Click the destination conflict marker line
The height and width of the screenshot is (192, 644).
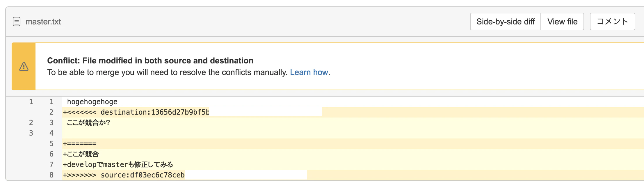click(353, 112)
